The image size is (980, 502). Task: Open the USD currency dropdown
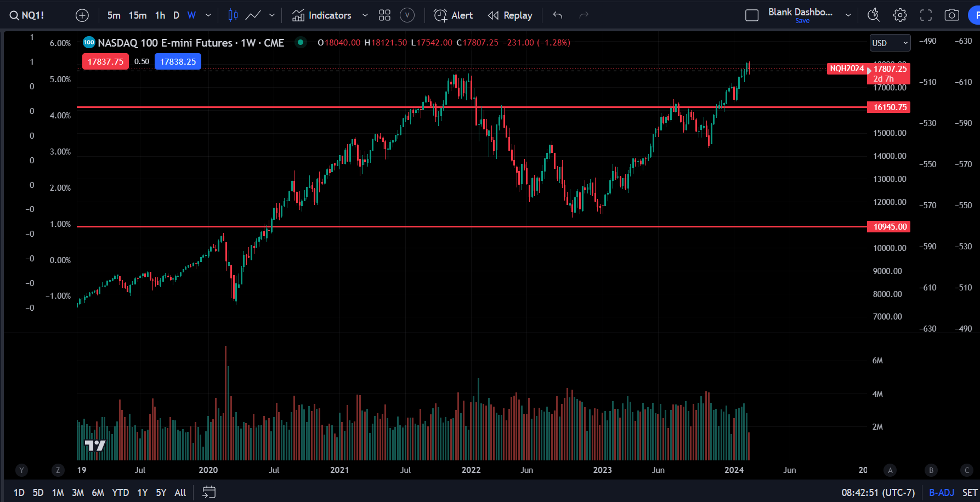click(x=890, y=43)
